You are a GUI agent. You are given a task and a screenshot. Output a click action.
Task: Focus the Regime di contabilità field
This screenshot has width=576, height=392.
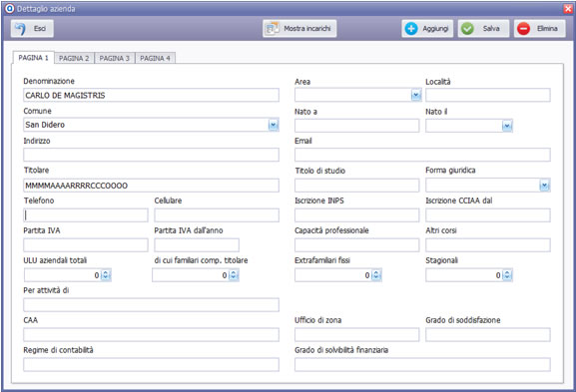(x=151, y=365)
